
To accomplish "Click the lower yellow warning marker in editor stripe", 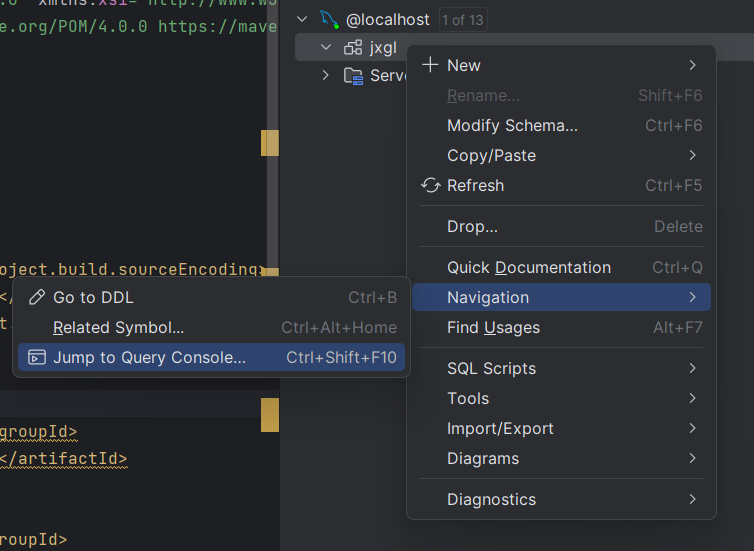I will coord(270,414).
